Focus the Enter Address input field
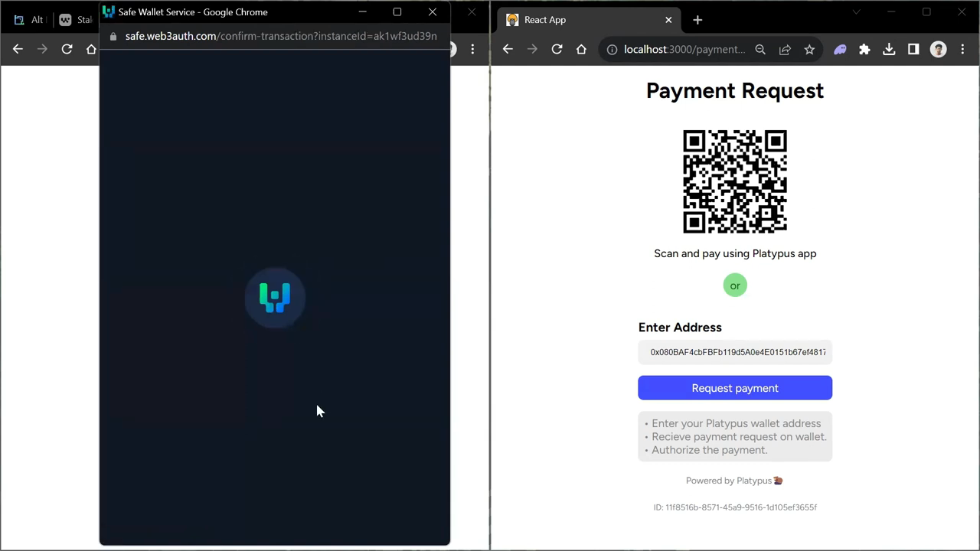980x551 pixels. (735, 352)
